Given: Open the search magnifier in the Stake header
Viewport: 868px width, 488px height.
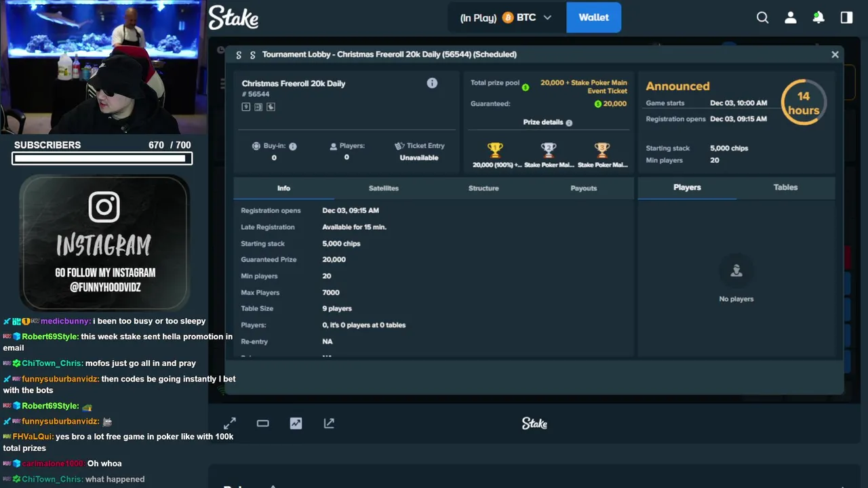Looking at the screenshot, I should click(763, 18).
